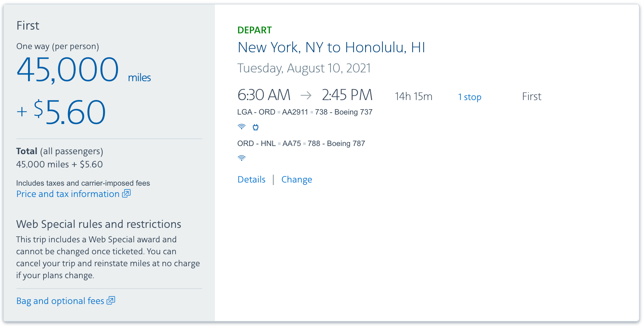Click the external link icon beside Price and tax information
644x326 pixels.
point(126,193)
